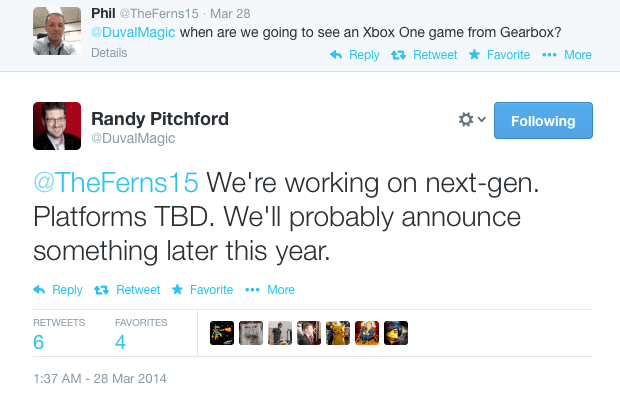The height and width of the screenshot is (413, 620).
Task: Toggle the blue Following button
Action: tap(543, 121)
